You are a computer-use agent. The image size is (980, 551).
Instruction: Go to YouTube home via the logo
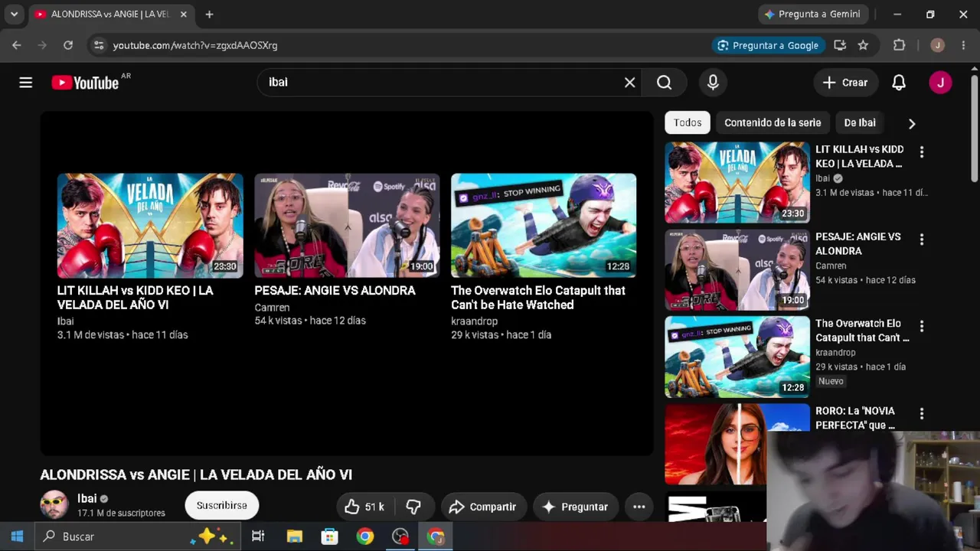(x=85, y=83)
